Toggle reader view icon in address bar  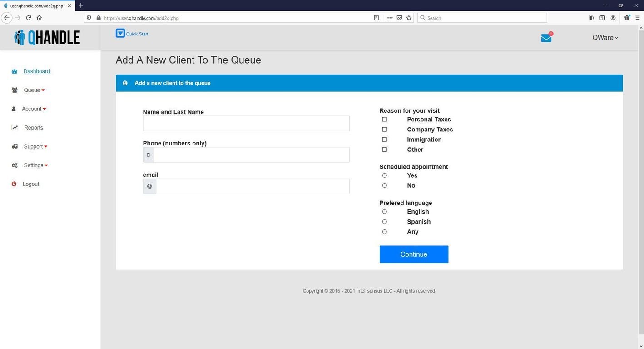click(x=376, y=18)
